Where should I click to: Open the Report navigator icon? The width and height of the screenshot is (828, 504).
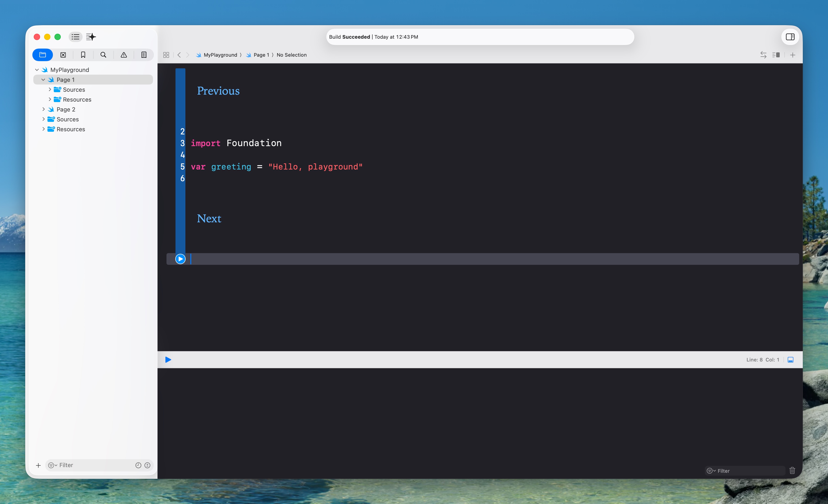144,55
